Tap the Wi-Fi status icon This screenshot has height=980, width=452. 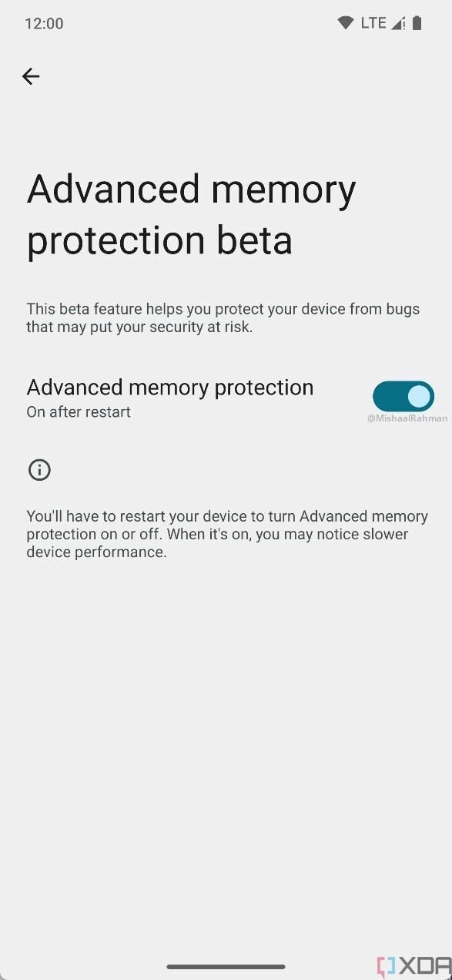tap(346, 23)
